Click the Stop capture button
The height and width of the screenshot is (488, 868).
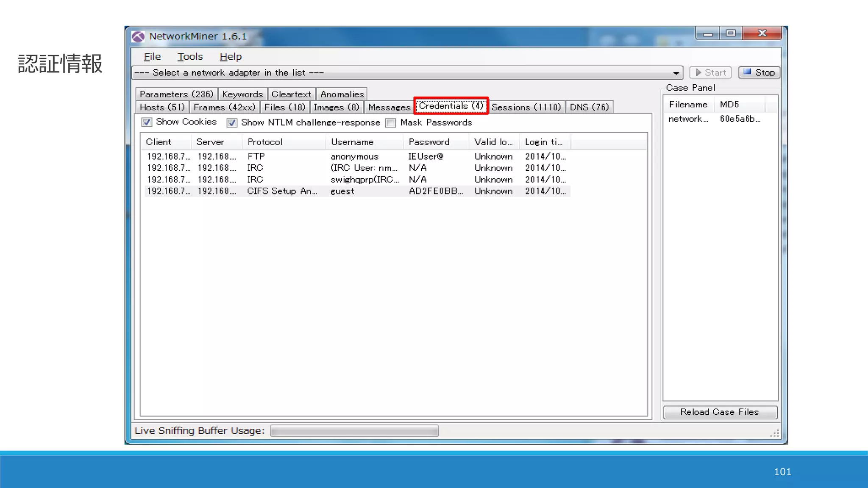pyautogui.click(x=759, y=72)
